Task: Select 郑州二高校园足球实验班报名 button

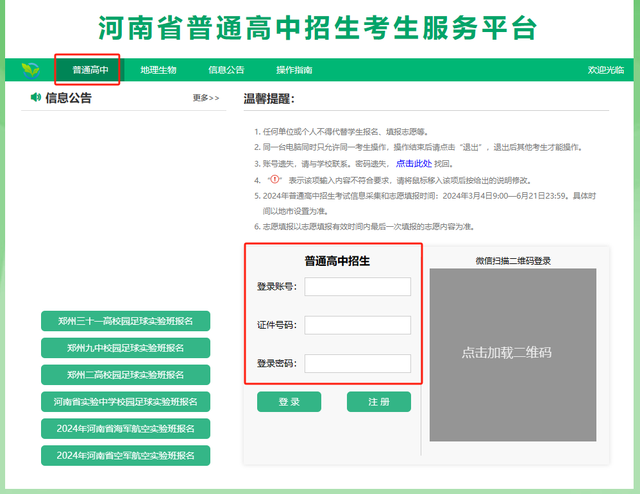Action: pyautogui.click(x=126, y=375)
